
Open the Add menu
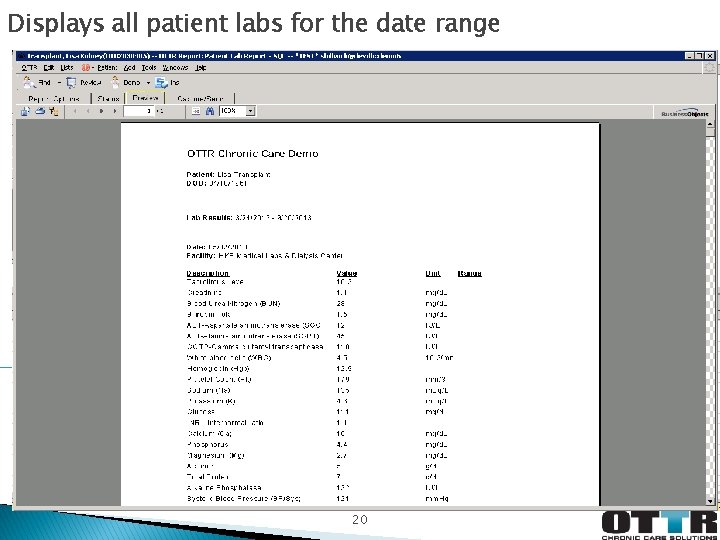click(129, 68)
